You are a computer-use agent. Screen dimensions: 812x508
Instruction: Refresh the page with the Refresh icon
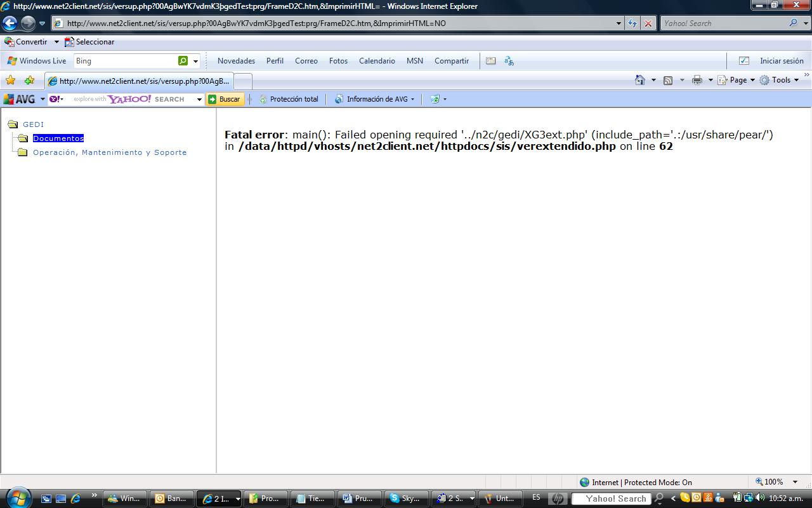(x=632, y=23)
